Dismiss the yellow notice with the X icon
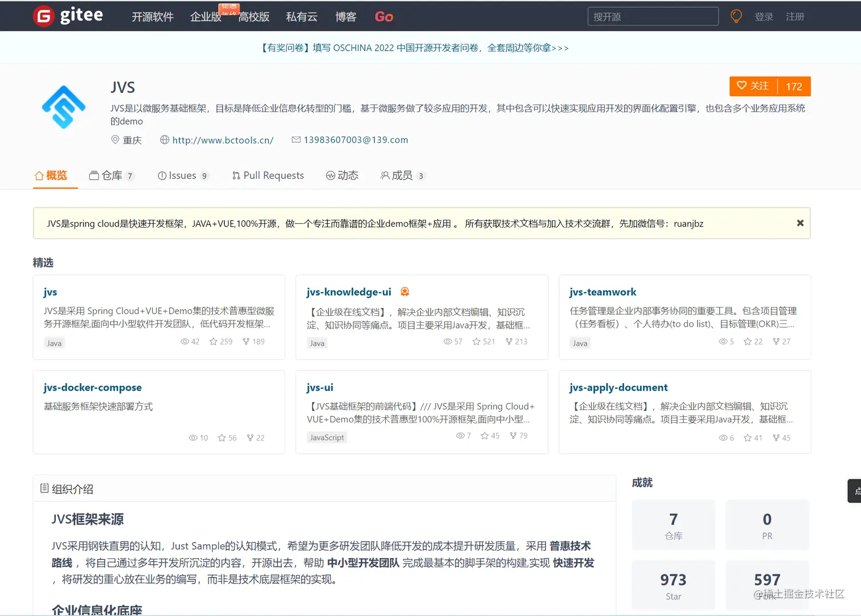Image resolution: width=861 pixels, height=616 pixels. coord(800,223)
